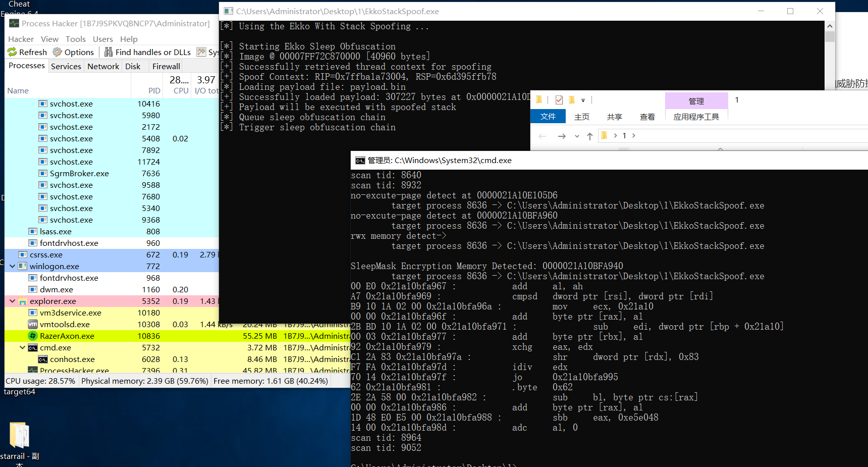Switch to the Firewall tab

point(166,66)
